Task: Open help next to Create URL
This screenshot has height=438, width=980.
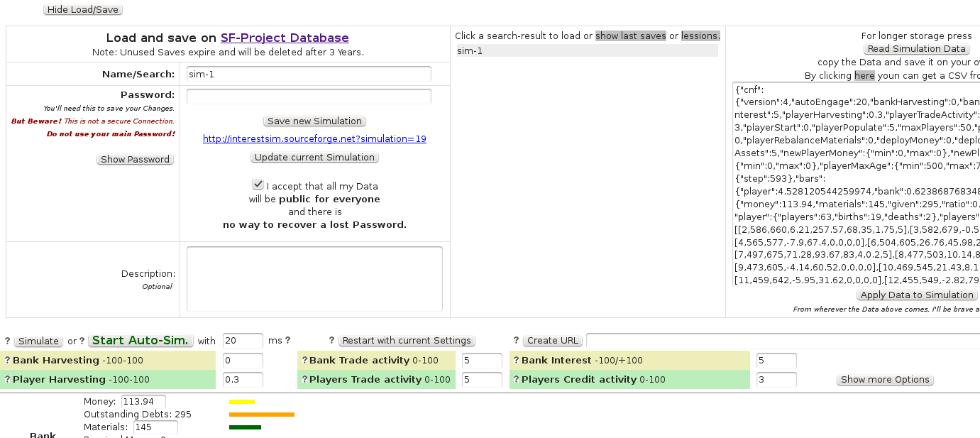Action: tap(516, 340)
